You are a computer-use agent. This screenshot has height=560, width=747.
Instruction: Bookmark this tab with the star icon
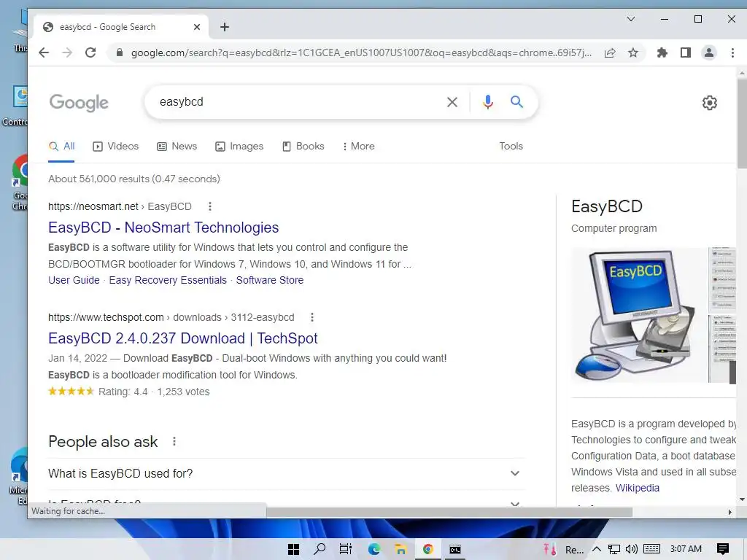point(633,52)
